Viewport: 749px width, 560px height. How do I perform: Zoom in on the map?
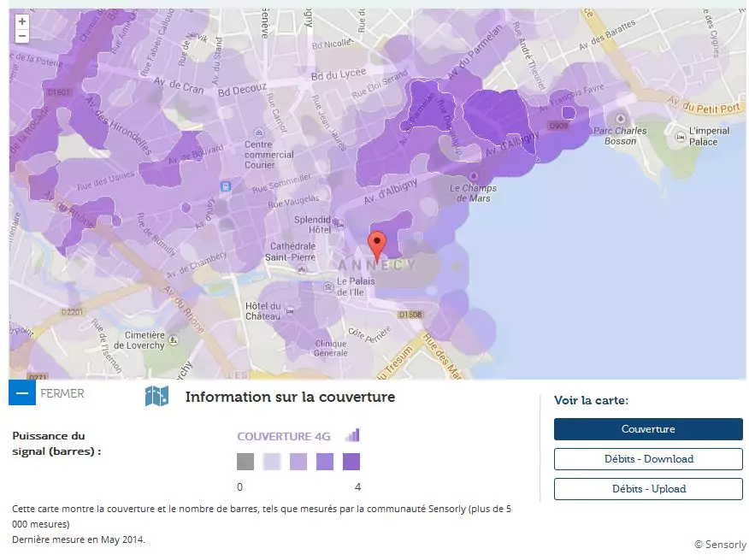[22, 21]
